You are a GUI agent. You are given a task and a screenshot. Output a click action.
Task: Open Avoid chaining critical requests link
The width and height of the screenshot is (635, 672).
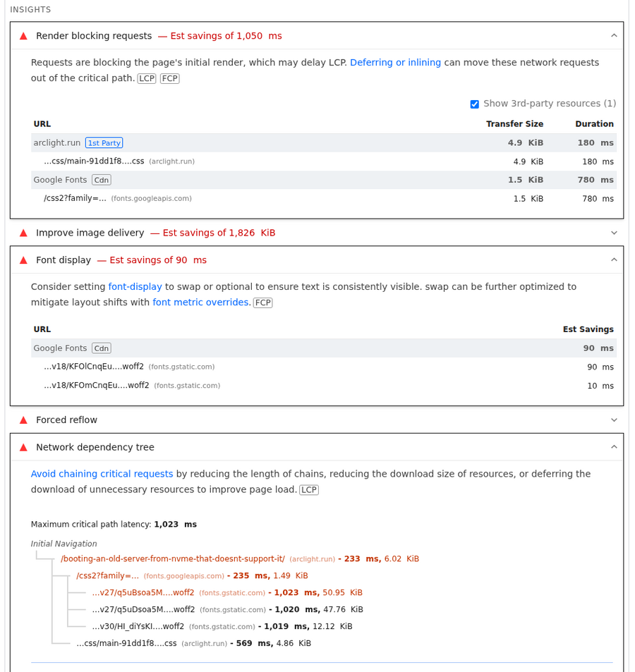click(102, 474)
